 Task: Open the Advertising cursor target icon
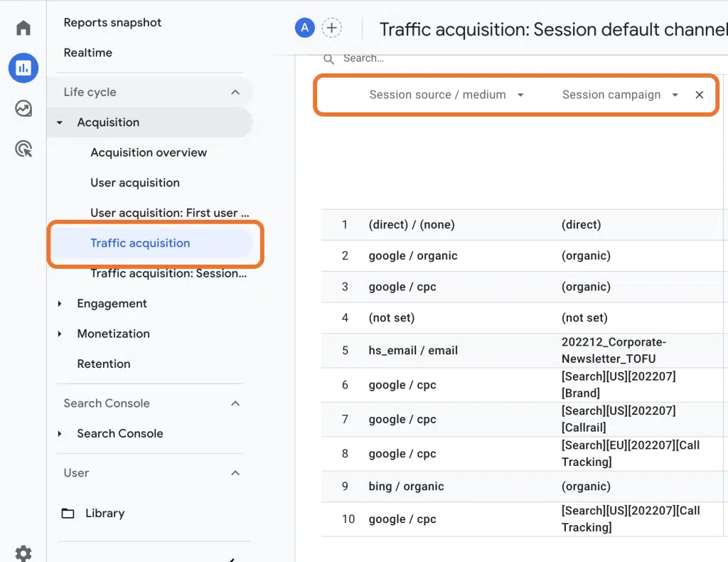[x=23, y=149]
